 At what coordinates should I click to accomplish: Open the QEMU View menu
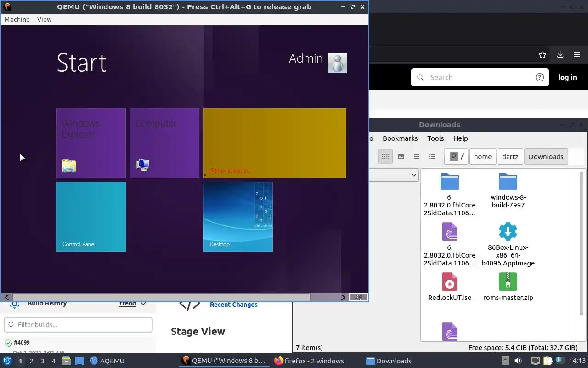pos(44,19)
